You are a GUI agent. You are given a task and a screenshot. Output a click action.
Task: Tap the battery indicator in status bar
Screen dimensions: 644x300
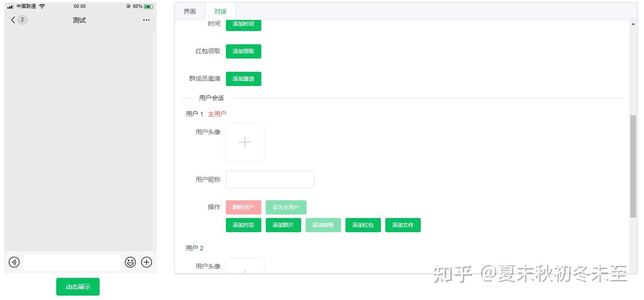148,6
